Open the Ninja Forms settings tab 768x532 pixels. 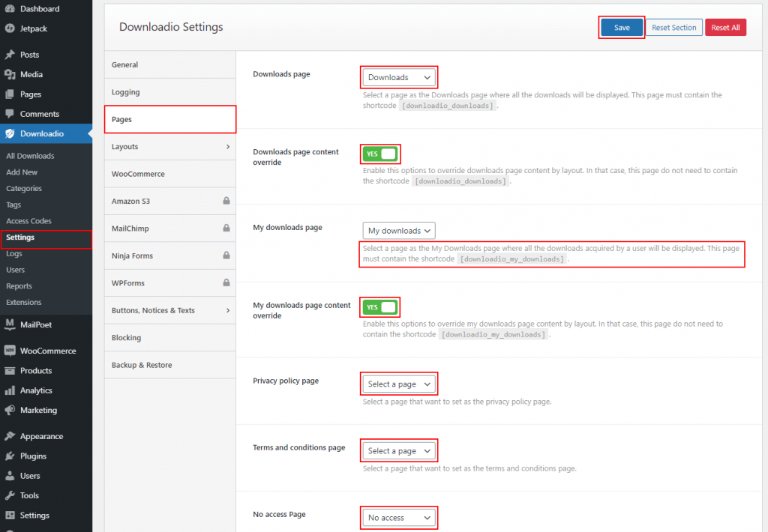170,256
